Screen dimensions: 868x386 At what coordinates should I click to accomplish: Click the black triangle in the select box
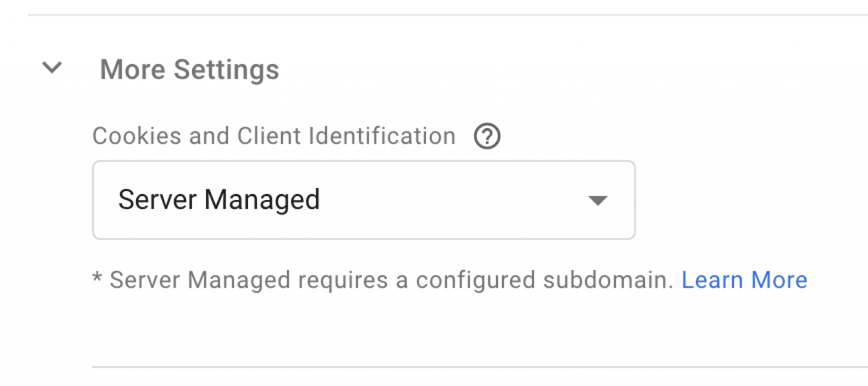click(597, 201)
